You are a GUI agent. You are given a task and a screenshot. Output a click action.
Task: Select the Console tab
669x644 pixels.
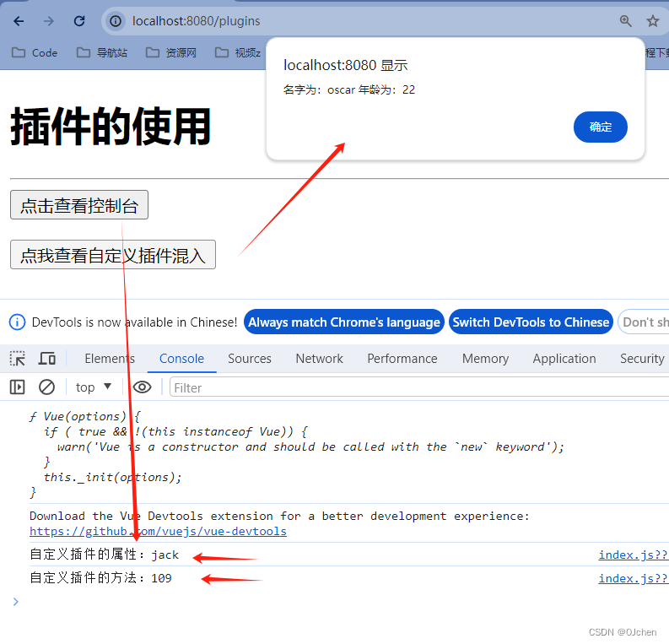point(181,359)
